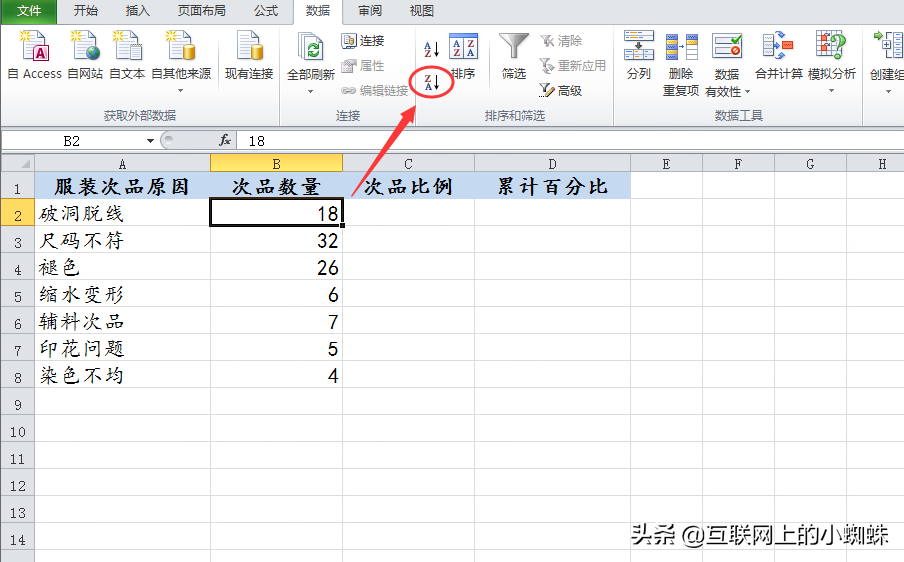Click the 属性 properties button

pos(363,66)
